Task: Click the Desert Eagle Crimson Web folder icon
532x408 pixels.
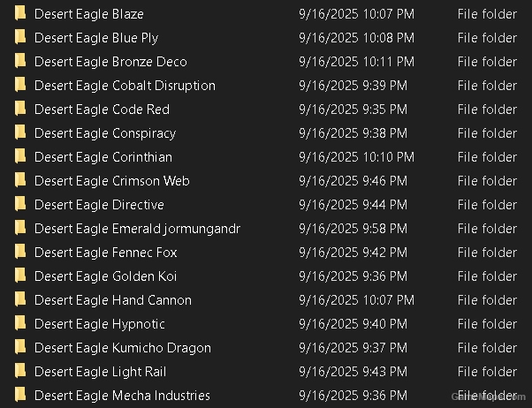Action: click(20, 181)
